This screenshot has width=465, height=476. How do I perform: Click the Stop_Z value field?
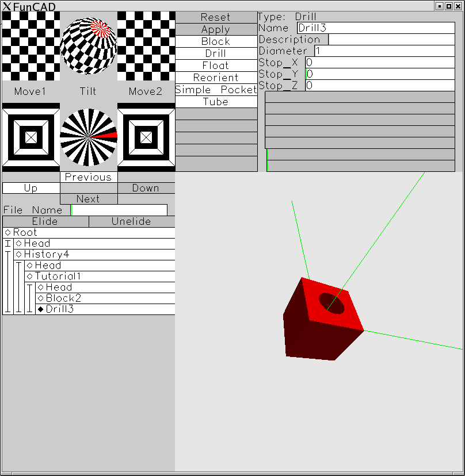[x=380, y=86]
